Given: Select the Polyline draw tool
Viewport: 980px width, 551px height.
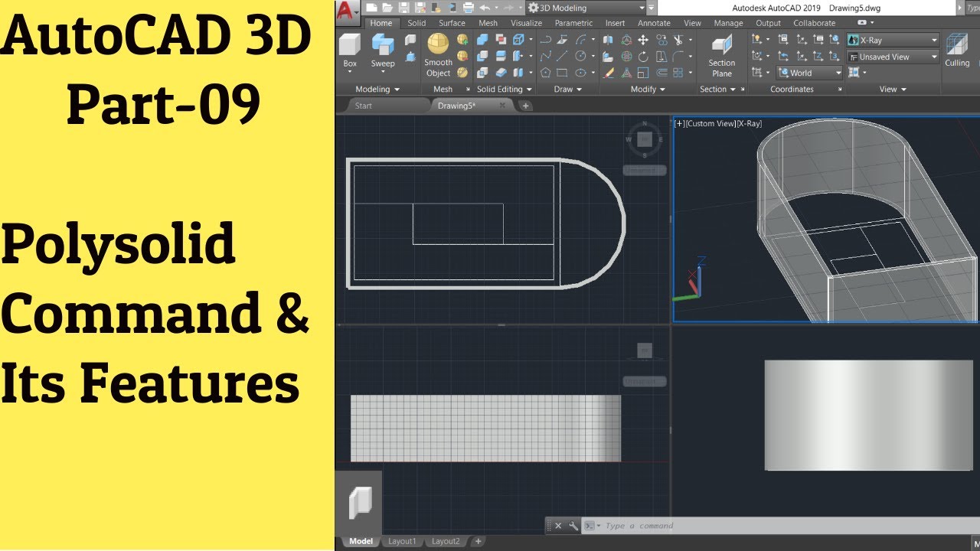Looking at the screenshot, I should [546, 40].
